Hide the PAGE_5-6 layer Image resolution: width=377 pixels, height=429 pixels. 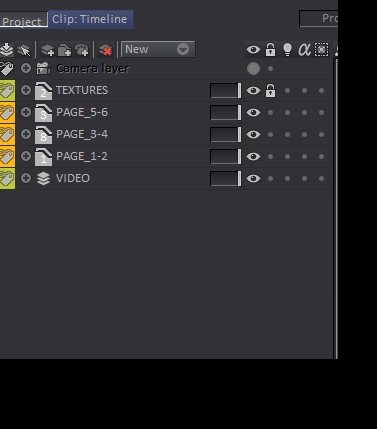coord(253,113)
